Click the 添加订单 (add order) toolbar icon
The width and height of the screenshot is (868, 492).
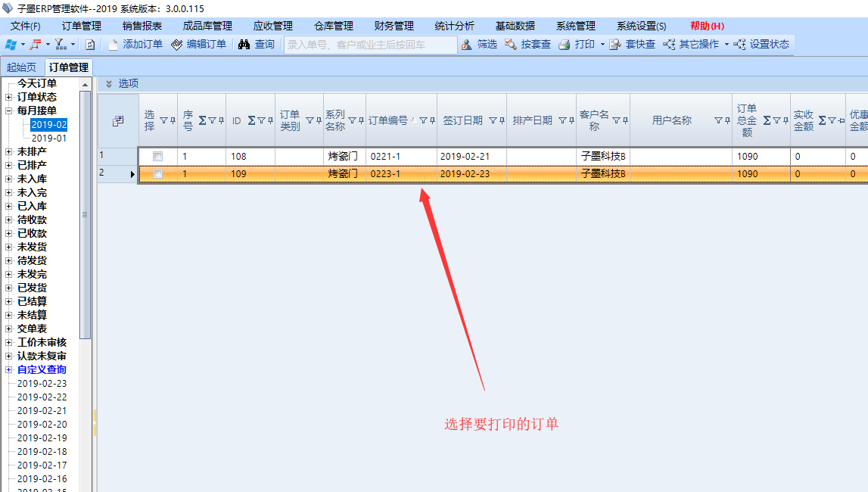click(x=114, y=45)
